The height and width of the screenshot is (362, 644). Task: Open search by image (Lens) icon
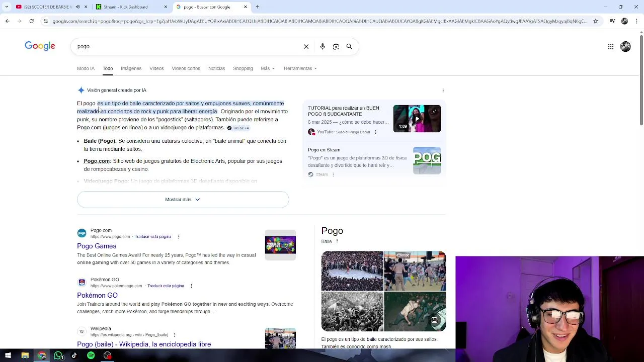336,47
